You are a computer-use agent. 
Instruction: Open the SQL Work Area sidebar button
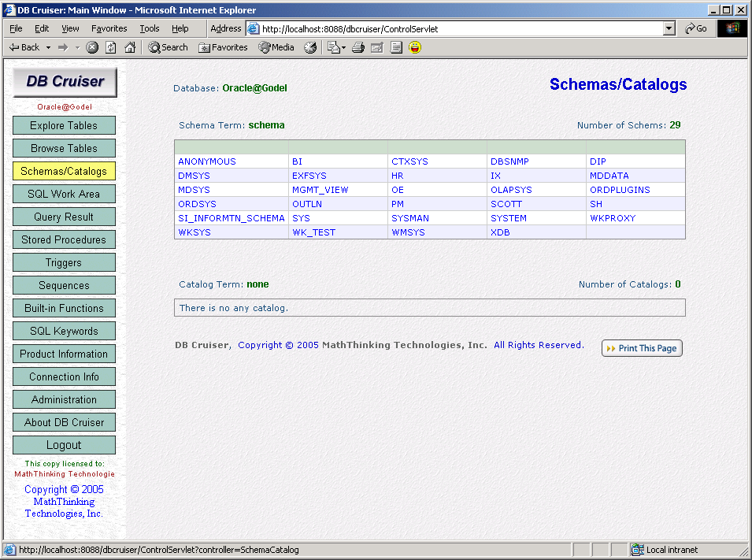(x=64, y=194)
